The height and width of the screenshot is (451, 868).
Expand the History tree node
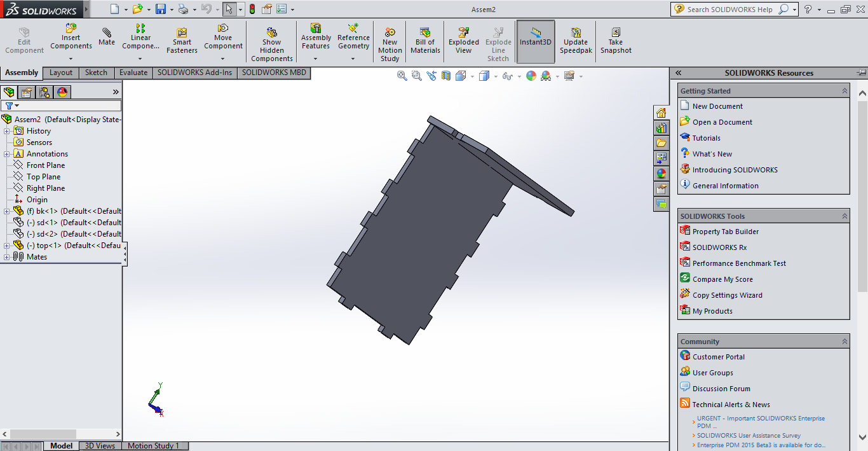point(7,131)
